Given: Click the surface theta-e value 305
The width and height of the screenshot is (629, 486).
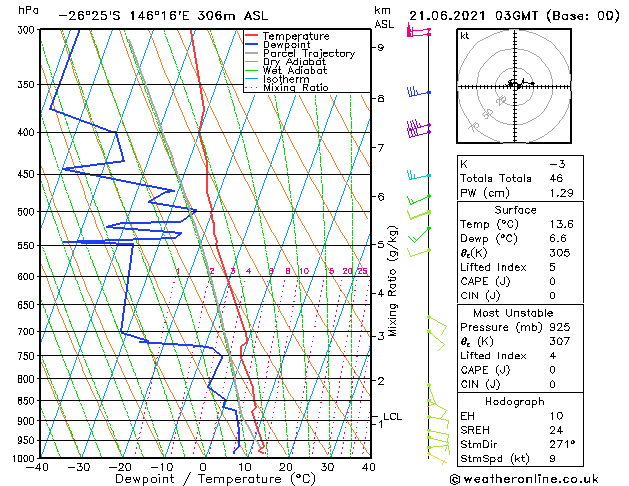Looking at the screenshot, I should click(x=560, y=253).
